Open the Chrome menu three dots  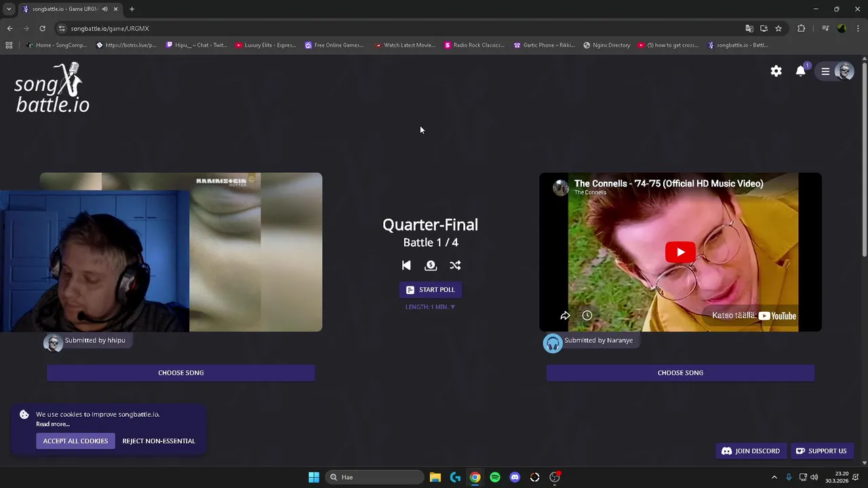pyautogui.click(x=859, y=28)
